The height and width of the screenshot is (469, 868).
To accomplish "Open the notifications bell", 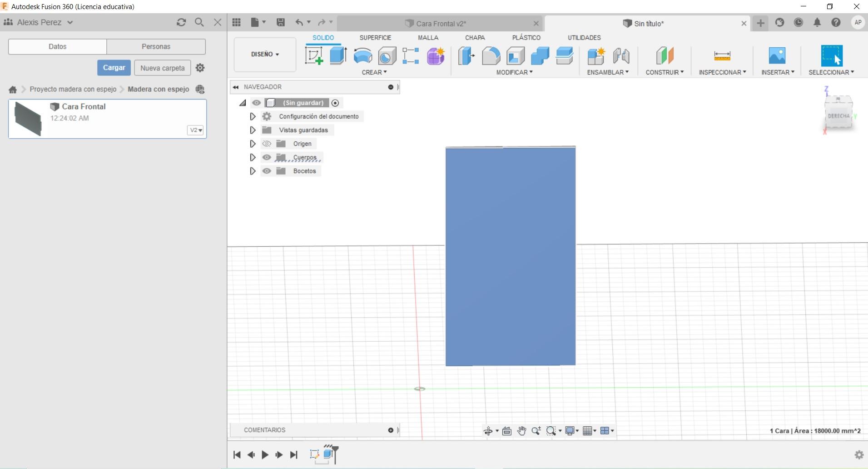I will pyautogui.click(x=817, y=22).
